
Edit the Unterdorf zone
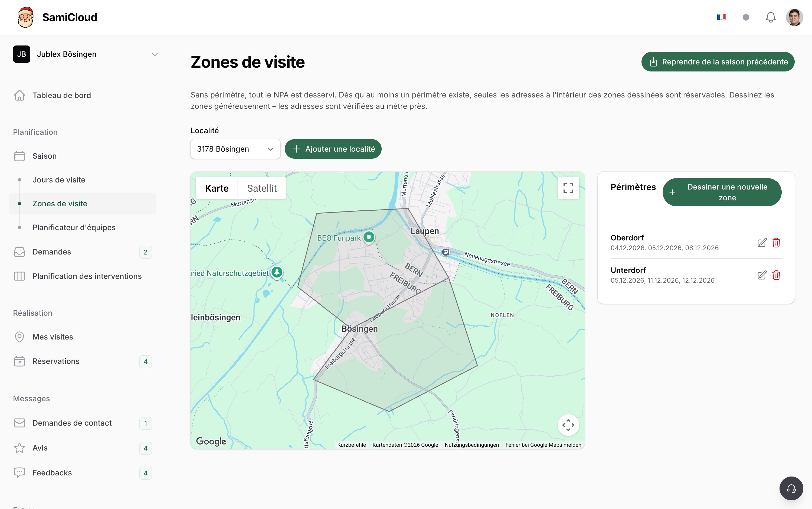tap(762, 275)
